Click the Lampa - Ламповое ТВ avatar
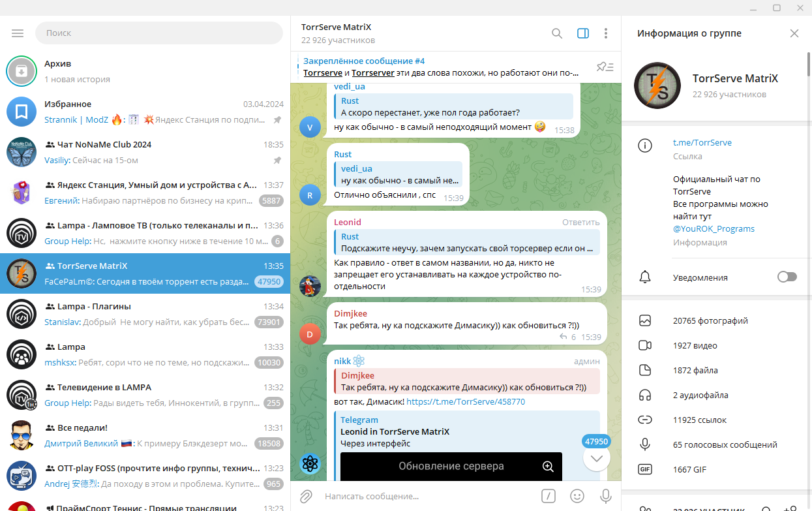 coord(22,233)
